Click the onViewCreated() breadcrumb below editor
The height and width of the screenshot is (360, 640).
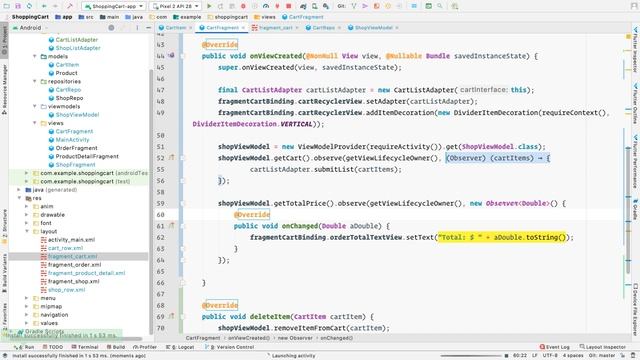click(x=249, y=338)
